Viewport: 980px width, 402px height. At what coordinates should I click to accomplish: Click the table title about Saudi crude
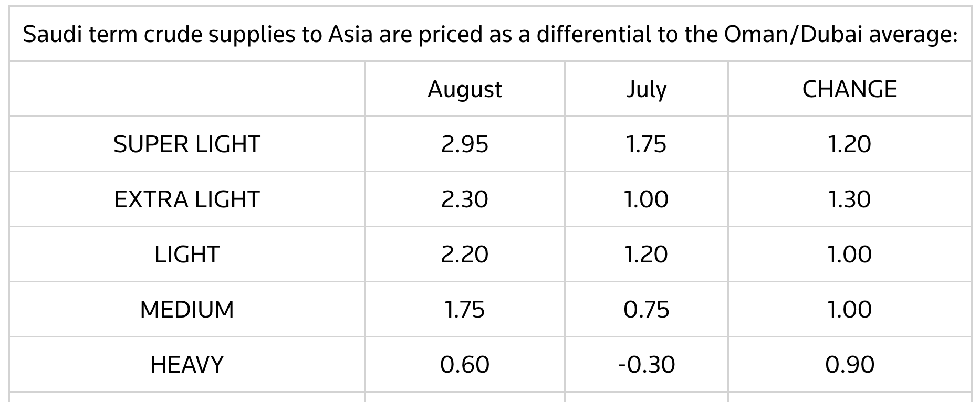pyautogui.click(x=491, y=35)
